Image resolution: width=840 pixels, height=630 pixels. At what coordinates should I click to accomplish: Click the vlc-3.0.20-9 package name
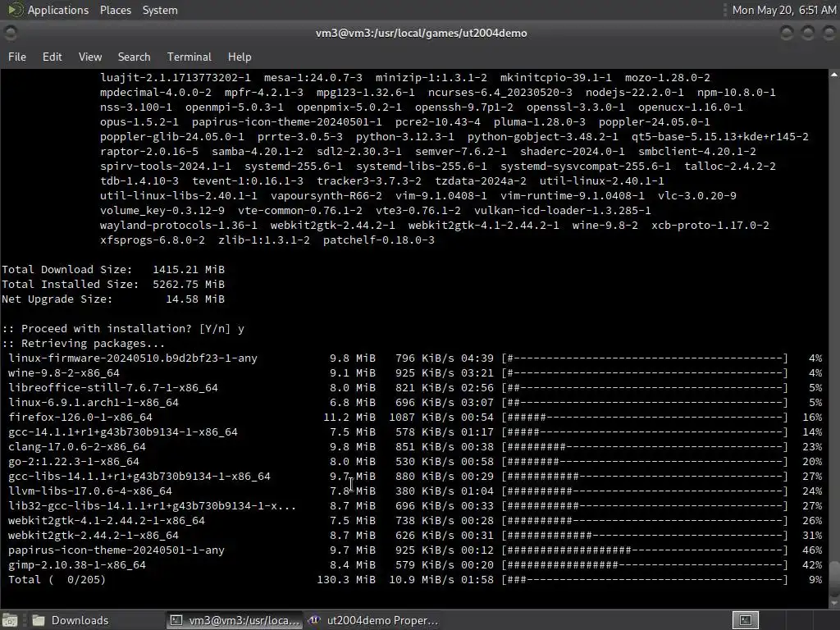pos(697,195)
